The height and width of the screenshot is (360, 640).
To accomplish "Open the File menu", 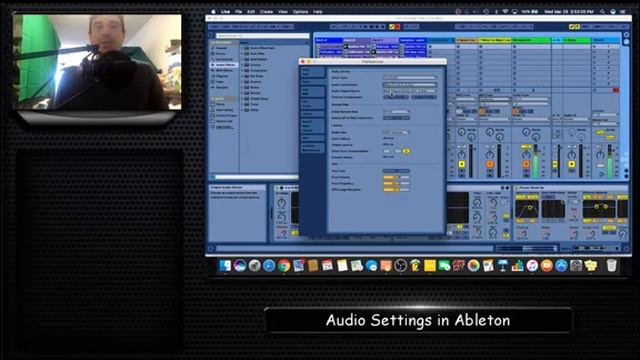I will pyautogui.click(x=238, y=11).
